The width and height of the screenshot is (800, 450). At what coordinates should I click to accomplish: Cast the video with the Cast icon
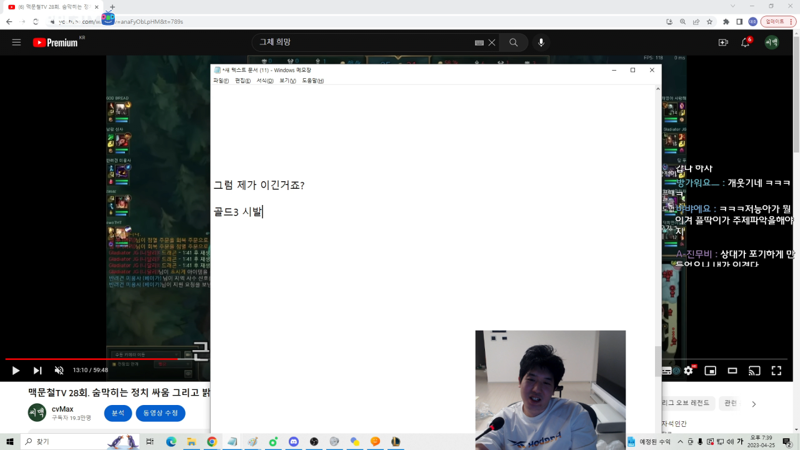point(754,370)
